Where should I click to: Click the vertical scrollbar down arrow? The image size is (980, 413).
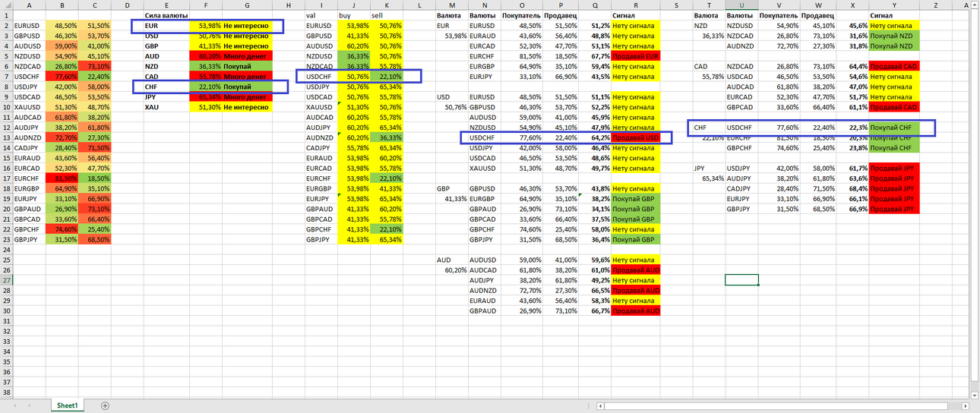click(975, 395)
